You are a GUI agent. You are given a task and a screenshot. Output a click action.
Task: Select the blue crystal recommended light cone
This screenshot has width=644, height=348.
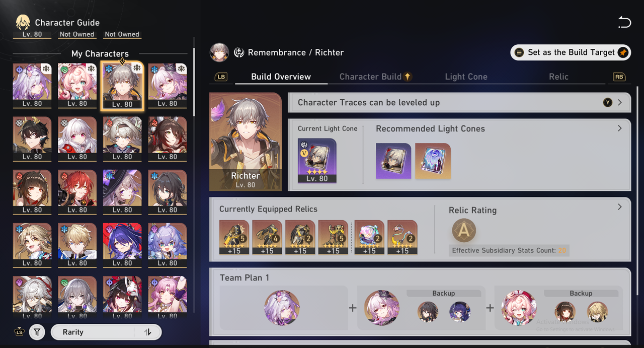click(433, 161)
